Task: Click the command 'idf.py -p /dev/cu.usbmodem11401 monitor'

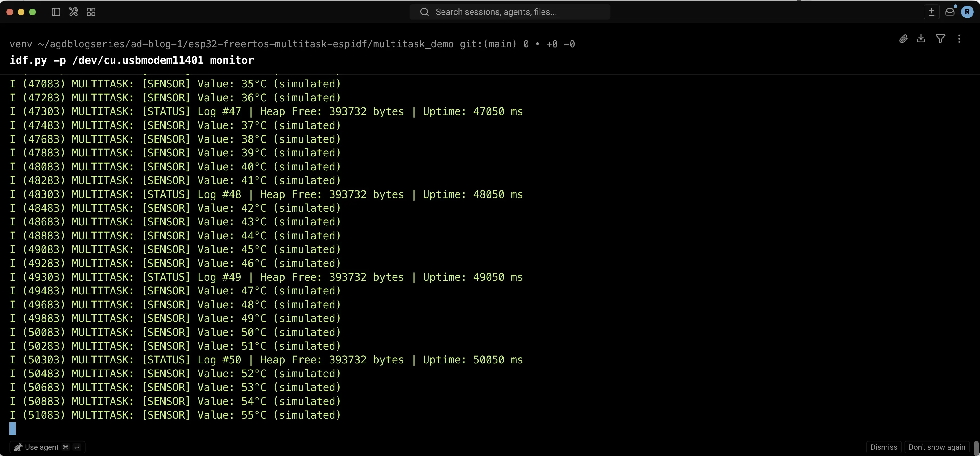Action: tap(132, 60)
